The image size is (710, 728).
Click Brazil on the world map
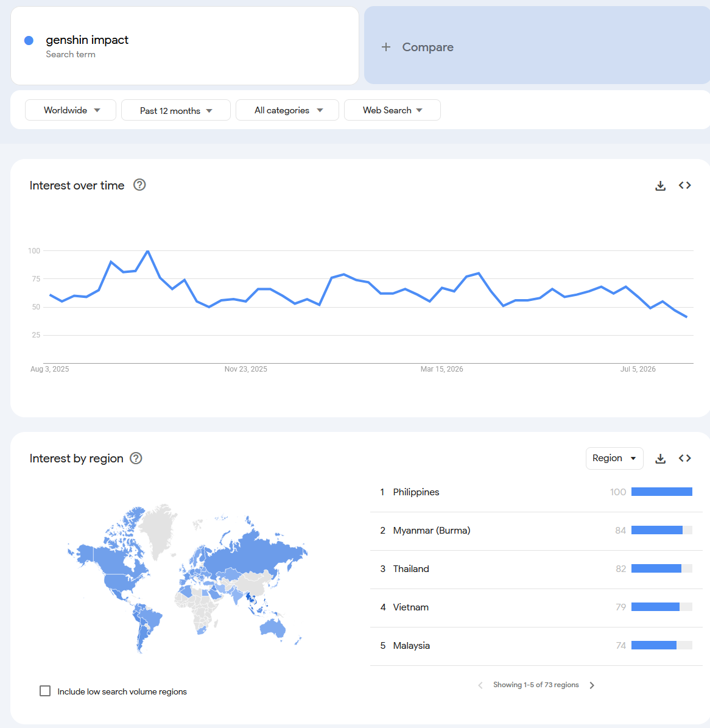[x=151, y=619]
